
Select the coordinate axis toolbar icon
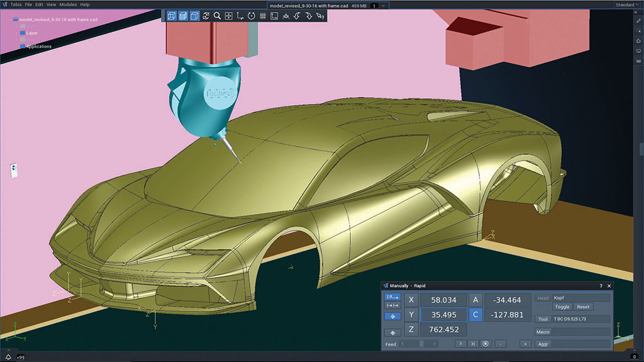point(240,16)
